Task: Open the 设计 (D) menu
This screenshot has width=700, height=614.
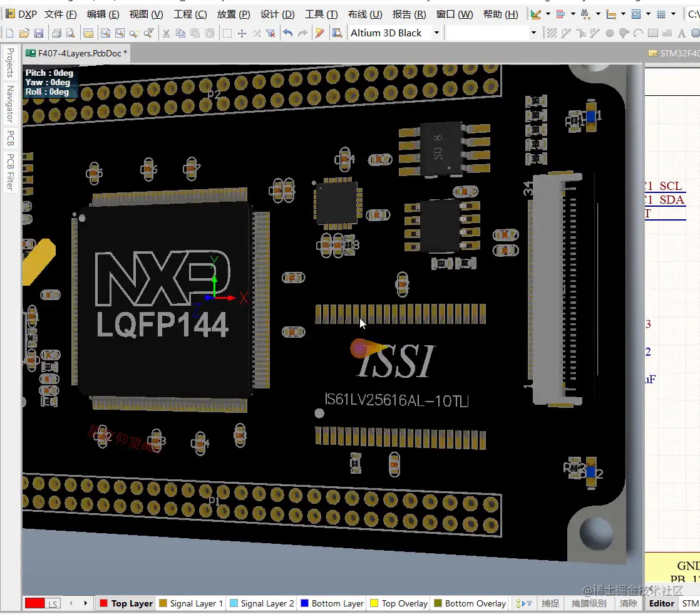Action: pos(277,14)
